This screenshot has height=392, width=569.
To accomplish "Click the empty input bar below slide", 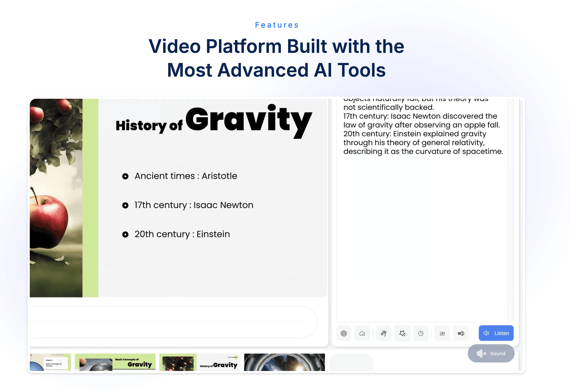I will point(172,322).
